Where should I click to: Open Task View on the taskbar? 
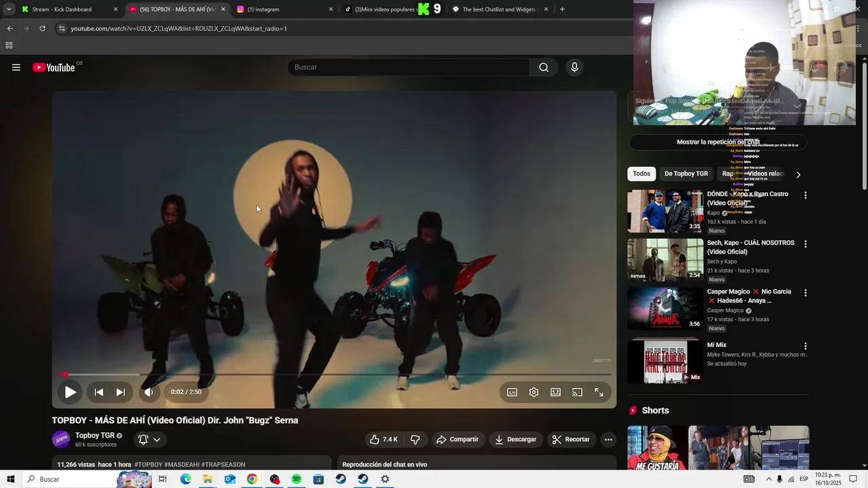(163, 479)
